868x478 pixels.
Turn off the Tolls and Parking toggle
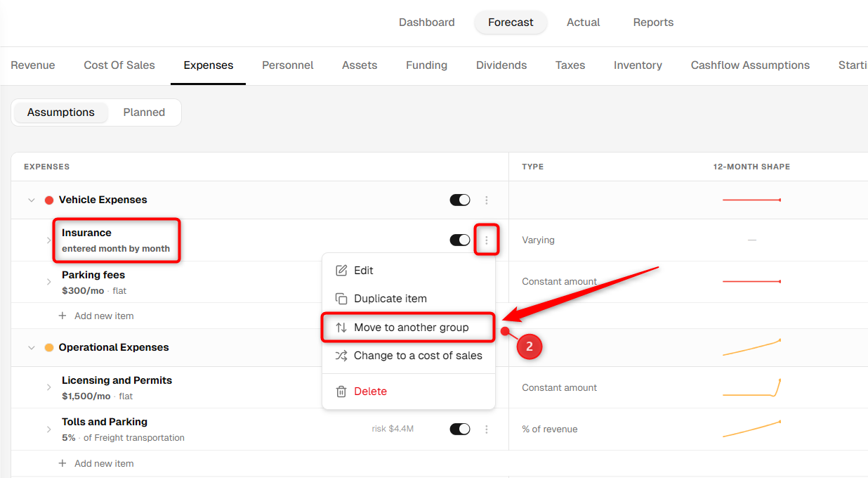point(460,429)
